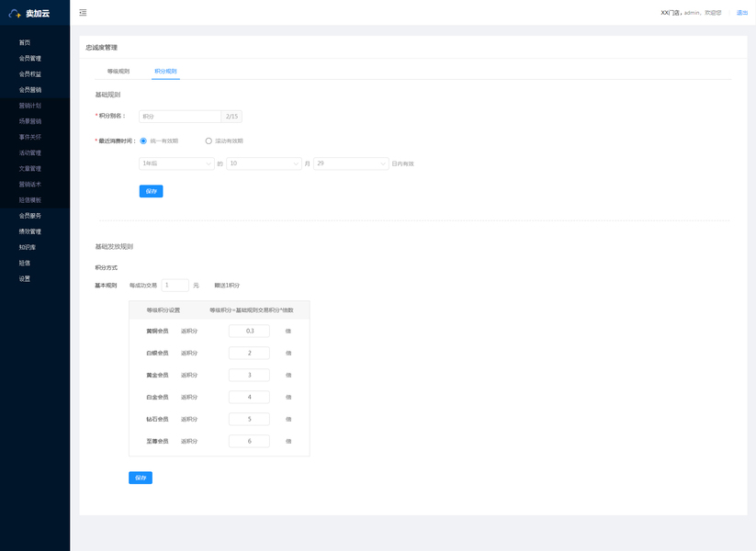Click the 卖加云 cloud logo
756x551 pixels.
coord(15,14)
